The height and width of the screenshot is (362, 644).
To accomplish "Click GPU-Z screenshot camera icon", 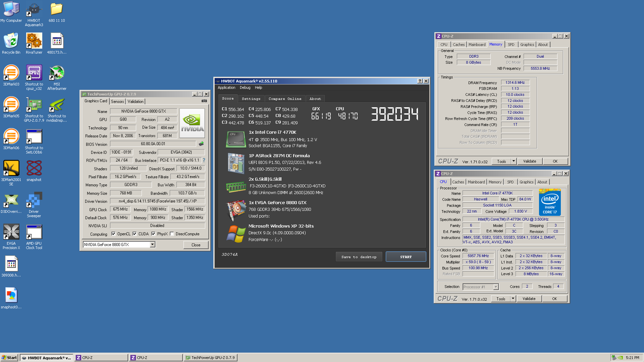I will coord(204,101).
